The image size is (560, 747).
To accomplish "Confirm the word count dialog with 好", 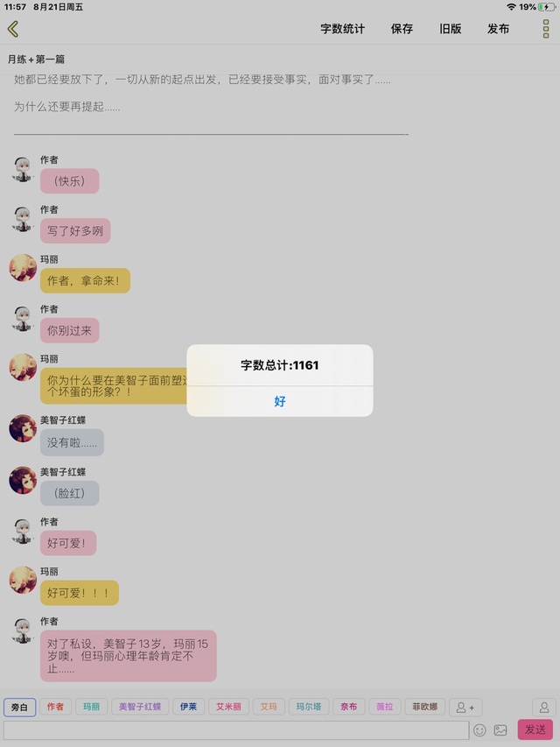I will click(279, 401).
